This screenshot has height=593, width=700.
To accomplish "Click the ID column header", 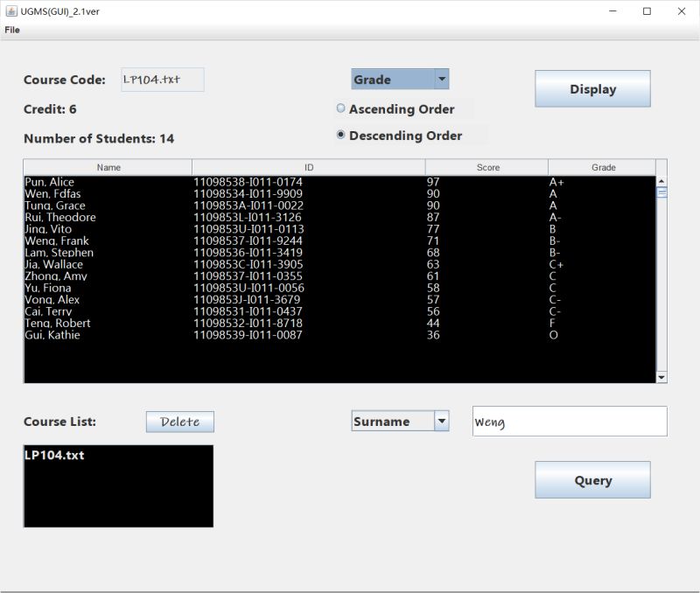I will click(x=309, y=167).
